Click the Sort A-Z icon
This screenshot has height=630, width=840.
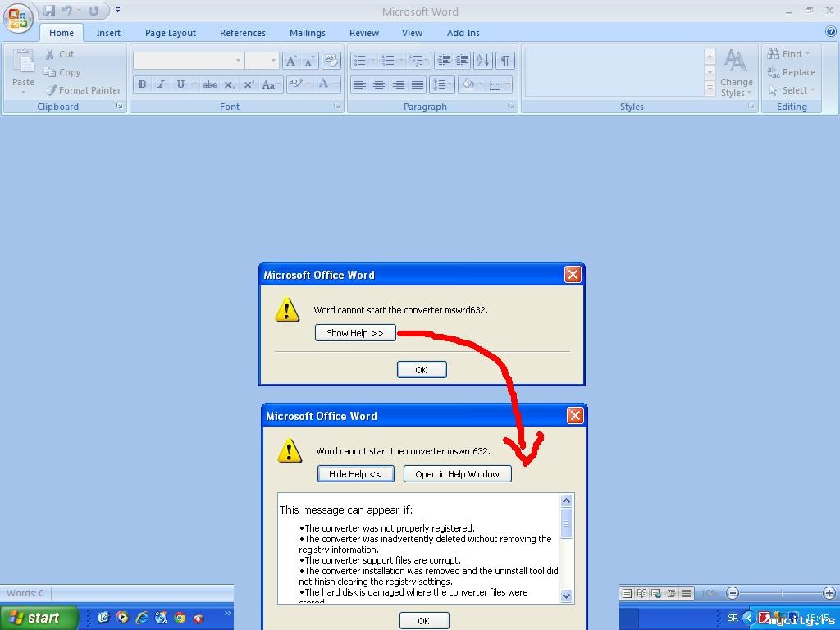[482, 61]
